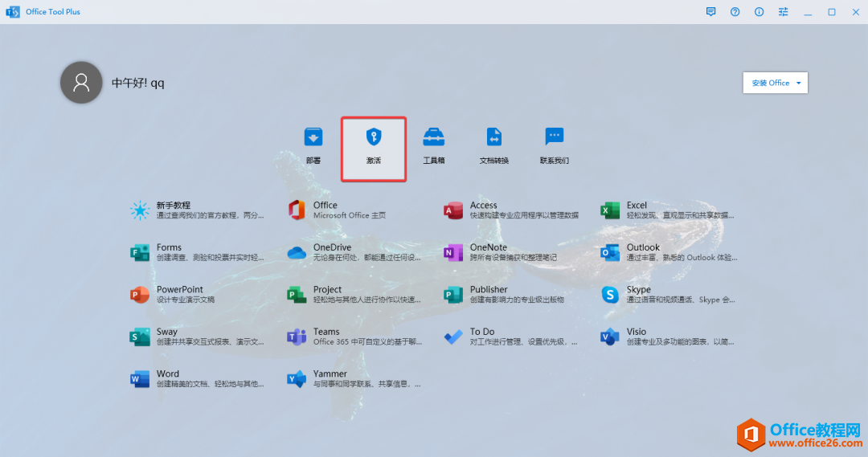Launch the To Do checkmark icon
This screenshot has height=457, width=868.
pos(453,337)
